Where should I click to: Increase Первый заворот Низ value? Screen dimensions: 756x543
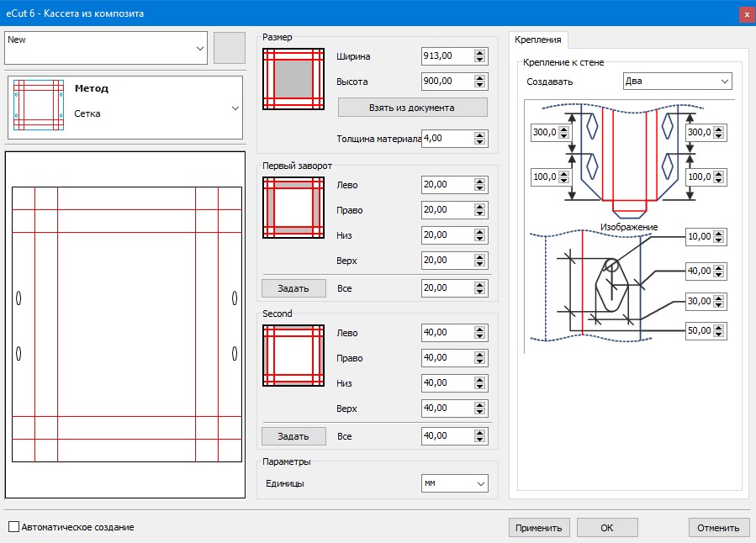pyautogui.click(x=479, y=232)
